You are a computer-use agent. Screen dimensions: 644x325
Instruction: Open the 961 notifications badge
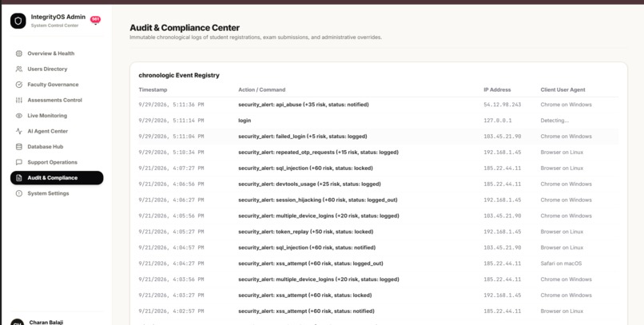95,19
